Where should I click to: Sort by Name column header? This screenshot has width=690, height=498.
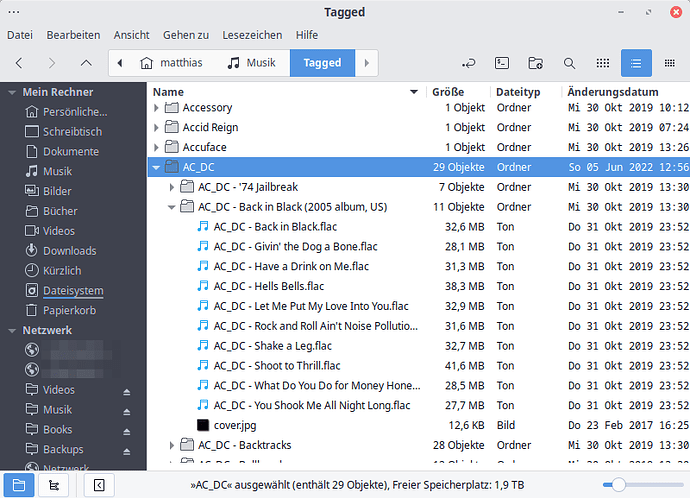286,92
